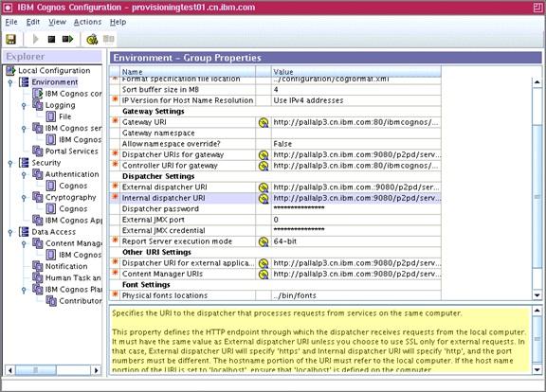
Task: Click the Test configuration toolbar icon
Action: pos(92,40)
